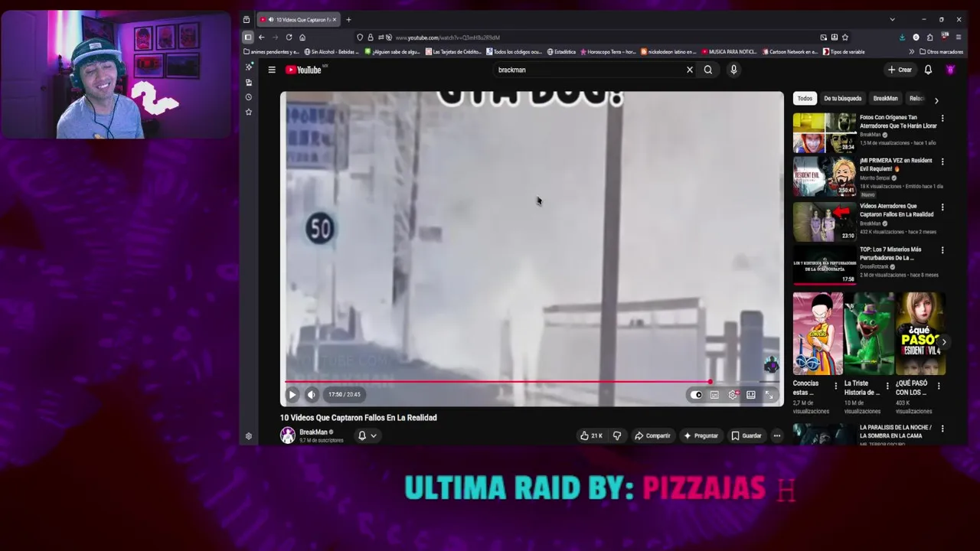
Task: Play the paused video
Action: tap(292, 395)
